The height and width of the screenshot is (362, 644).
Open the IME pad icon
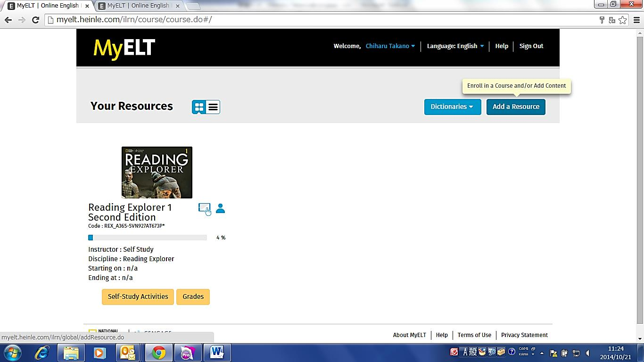coord(482,352)
